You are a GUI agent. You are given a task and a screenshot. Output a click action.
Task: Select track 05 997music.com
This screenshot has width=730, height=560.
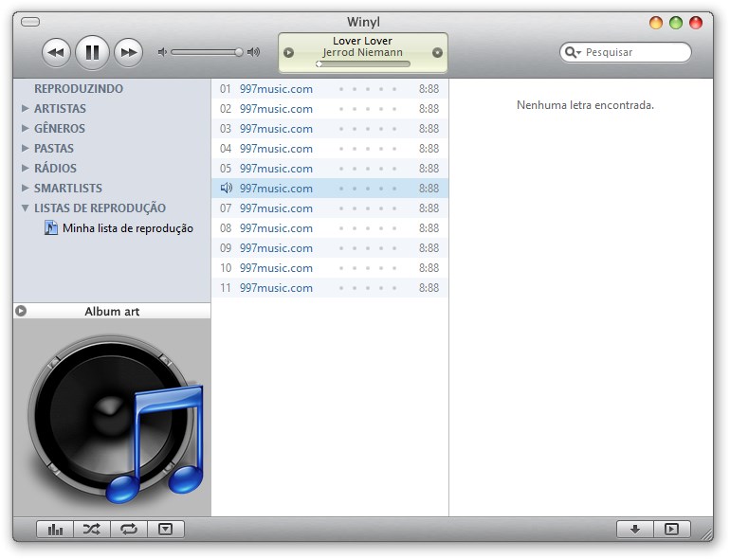coord(330,169)
